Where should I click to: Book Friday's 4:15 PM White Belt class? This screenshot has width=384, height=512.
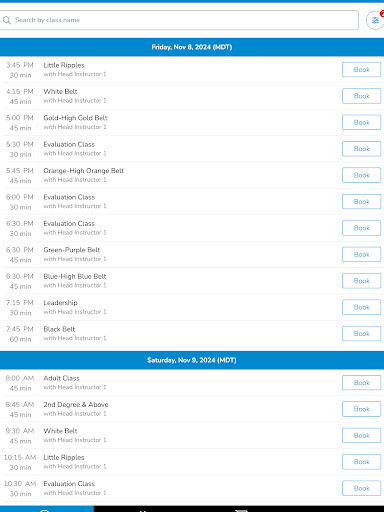pyautogui.click(x=361, y=96)
